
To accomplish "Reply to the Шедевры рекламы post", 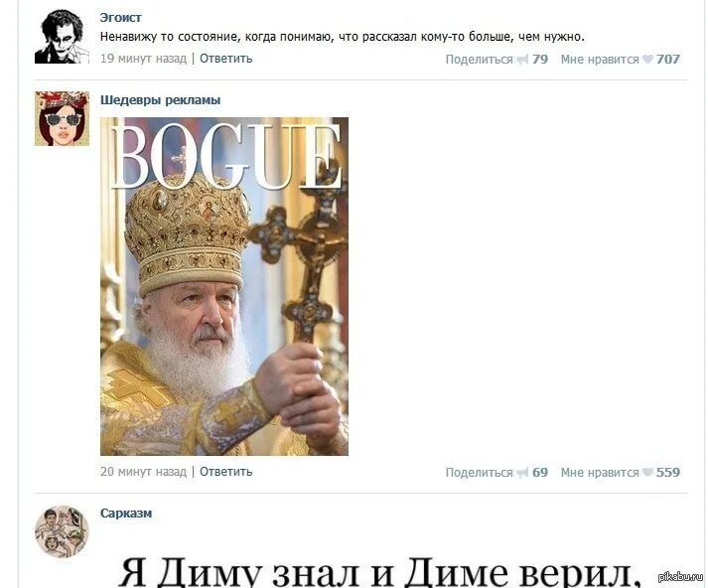I will (225, 472).
